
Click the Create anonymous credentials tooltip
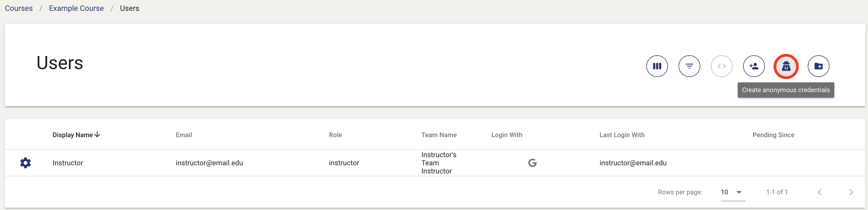point(785,90)
